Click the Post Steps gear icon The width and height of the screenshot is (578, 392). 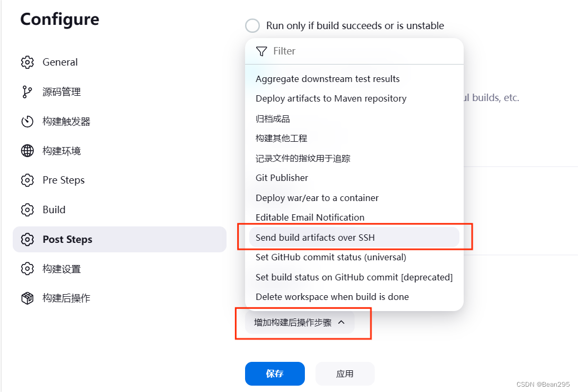pyautogui.click(x=27, y=239)
